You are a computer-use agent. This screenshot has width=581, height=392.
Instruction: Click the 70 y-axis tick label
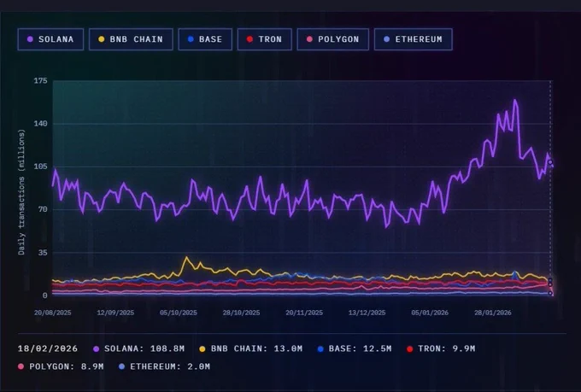[x=43, y=210]
